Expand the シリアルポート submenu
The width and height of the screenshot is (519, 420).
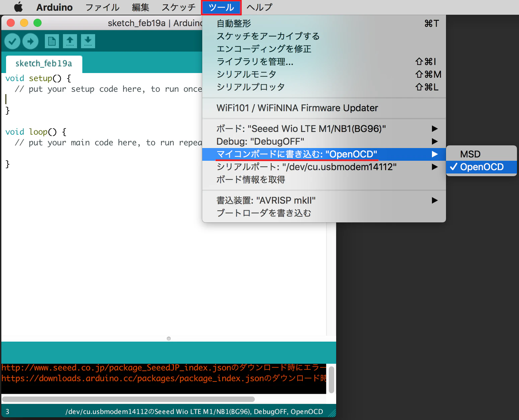[324, 167]
